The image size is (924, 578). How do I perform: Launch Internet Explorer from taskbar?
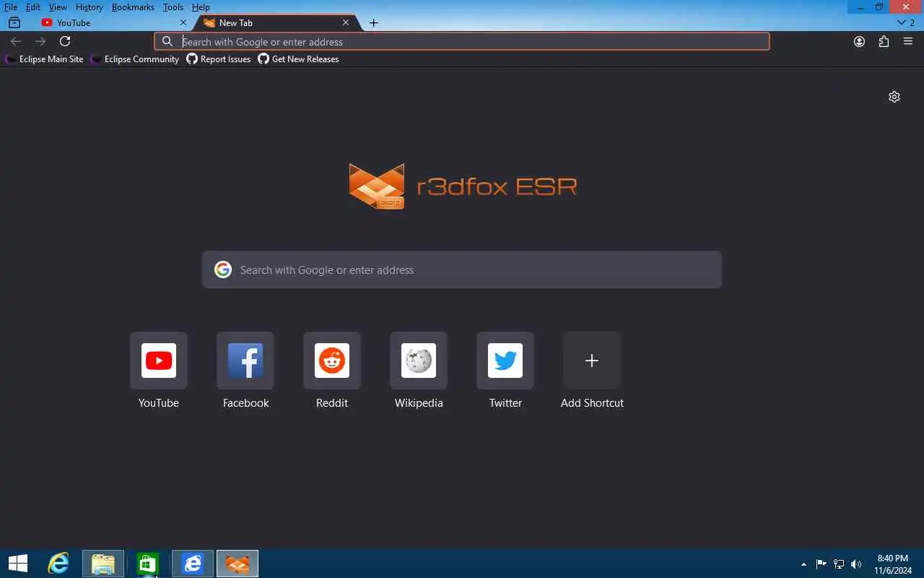point(58,564)
